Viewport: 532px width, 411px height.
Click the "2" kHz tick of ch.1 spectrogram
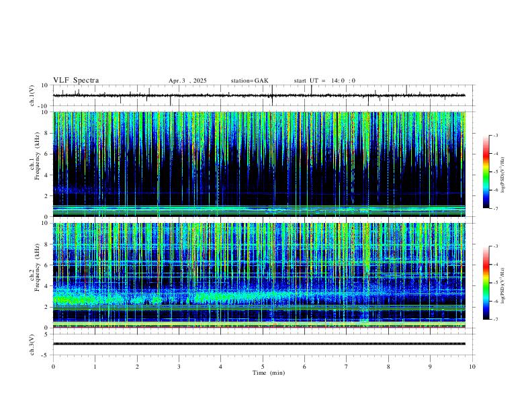pyautogui.click(x=46, y=196)
